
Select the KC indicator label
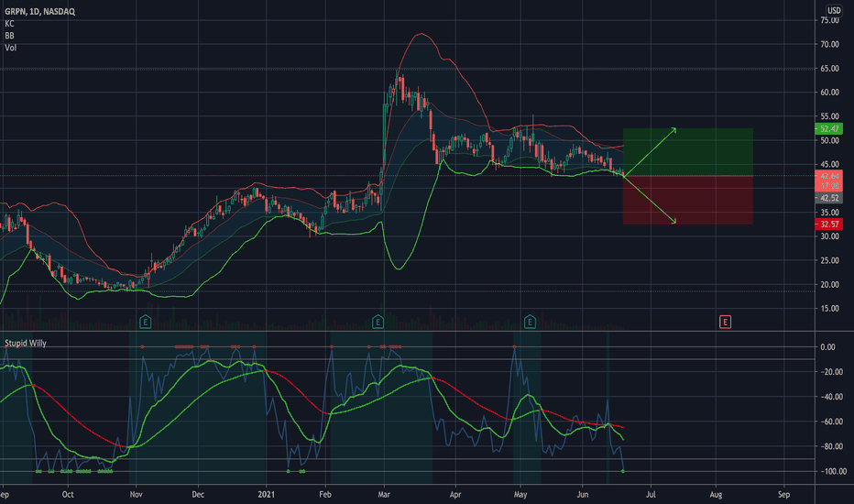coord(9,24)
